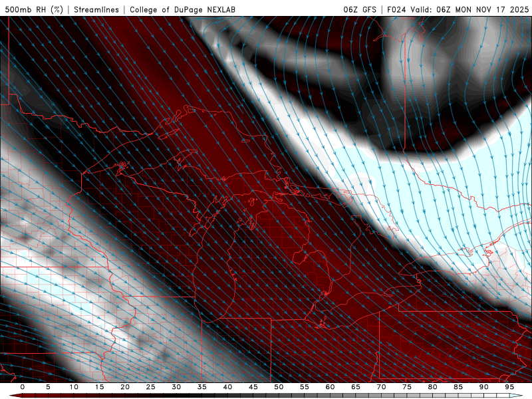Click the 60 label on the legend
The image size is (532, 399).
tap(330, 387)
